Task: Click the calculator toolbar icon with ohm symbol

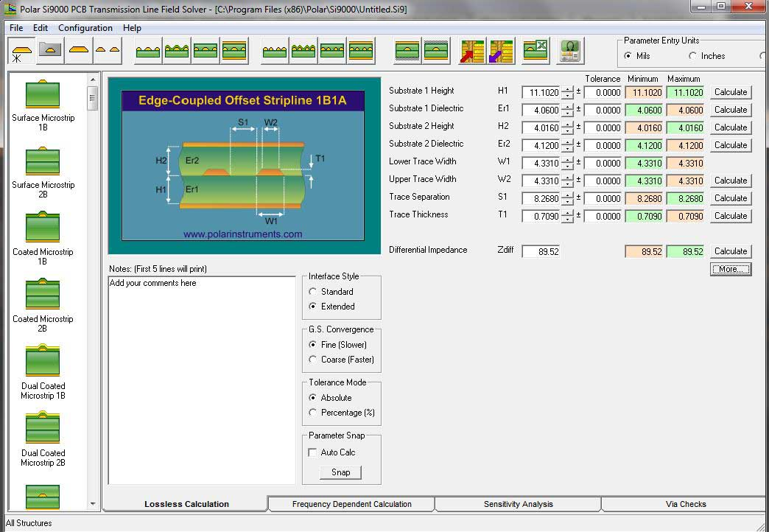Action: 569,51
